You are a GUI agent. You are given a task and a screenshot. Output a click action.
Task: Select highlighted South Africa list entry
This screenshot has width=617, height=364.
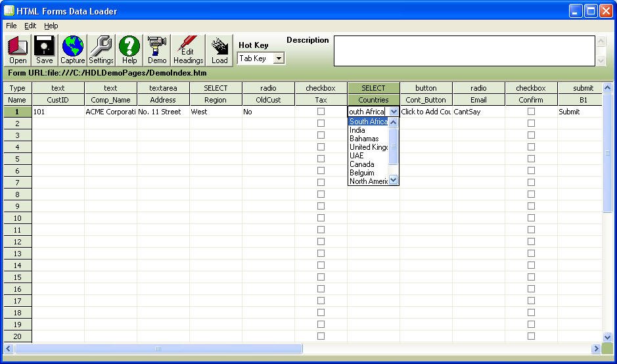[x=369, y=122]
